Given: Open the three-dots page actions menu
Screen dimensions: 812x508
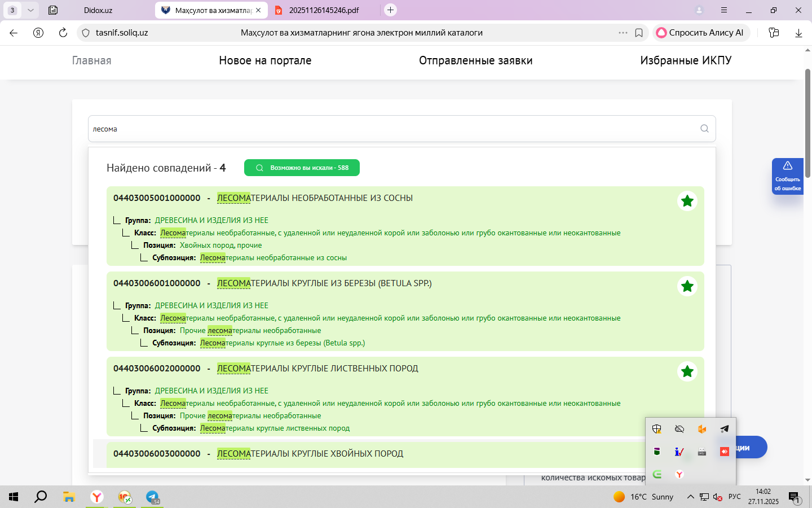Looking at the screenshot, I should point(623,33).
